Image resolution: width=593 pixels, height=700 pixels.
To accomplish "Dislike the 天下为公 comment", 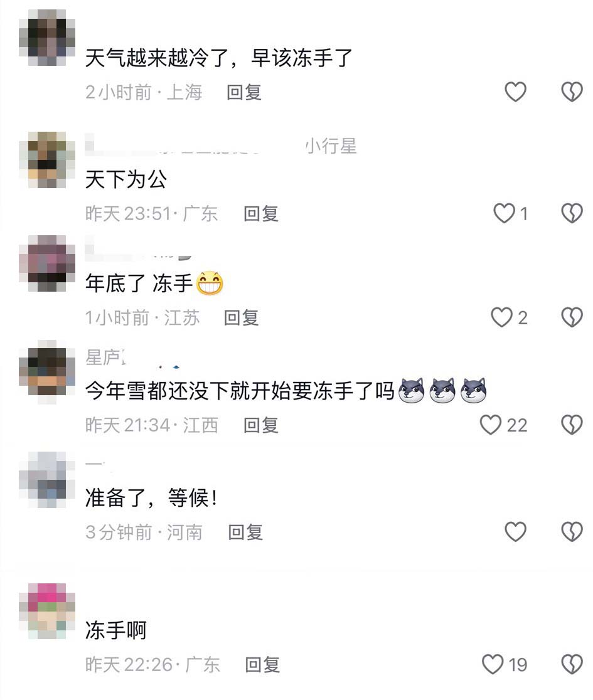I will tap(572, 213).
